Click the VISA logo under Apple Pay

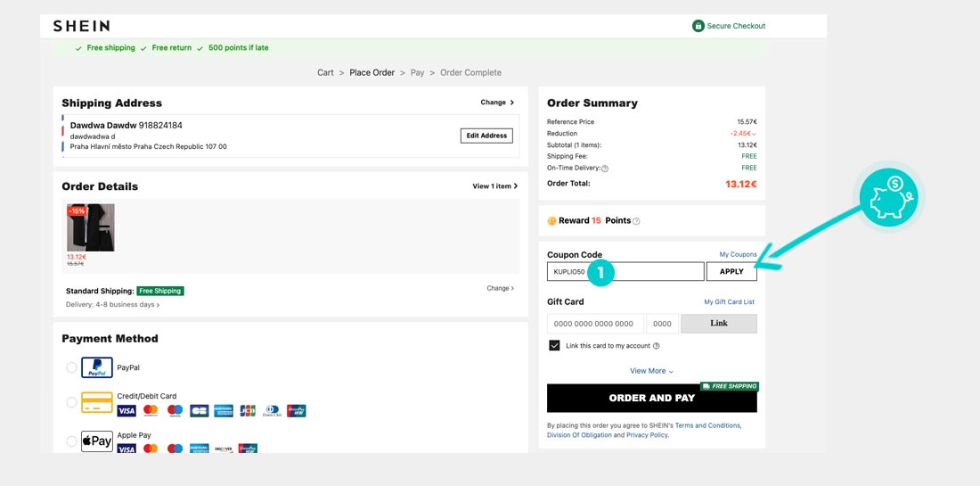tap(127, 449)
